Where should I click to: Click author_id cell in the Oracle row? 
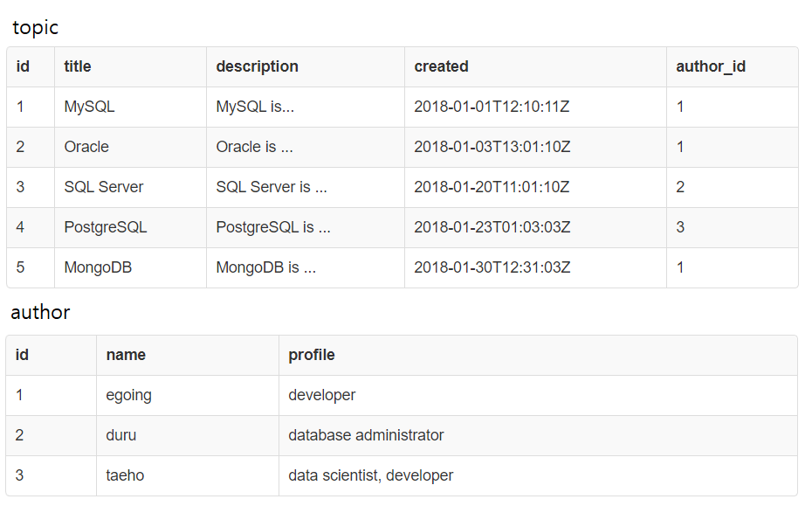733,147
